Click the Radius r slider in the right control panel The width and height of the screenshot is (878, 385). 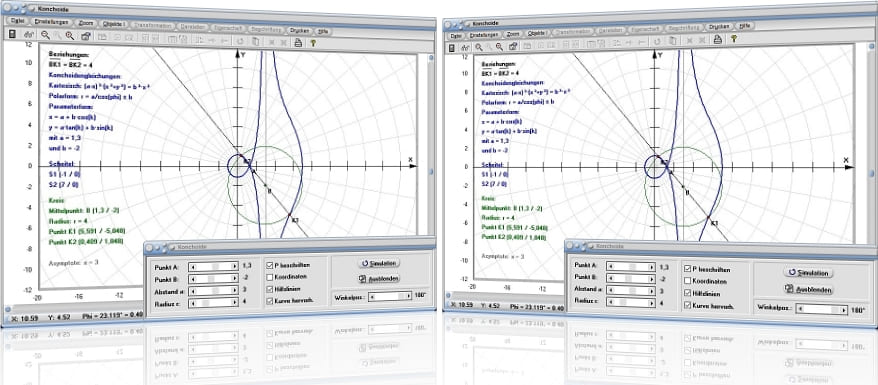(x=631, y=303)
